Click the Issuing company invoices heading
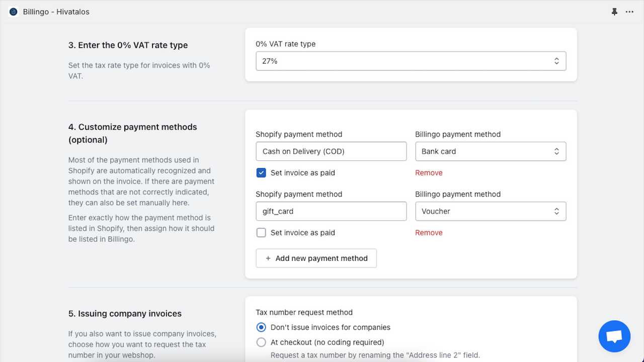 pyautogui.click(x=125, y=314)
